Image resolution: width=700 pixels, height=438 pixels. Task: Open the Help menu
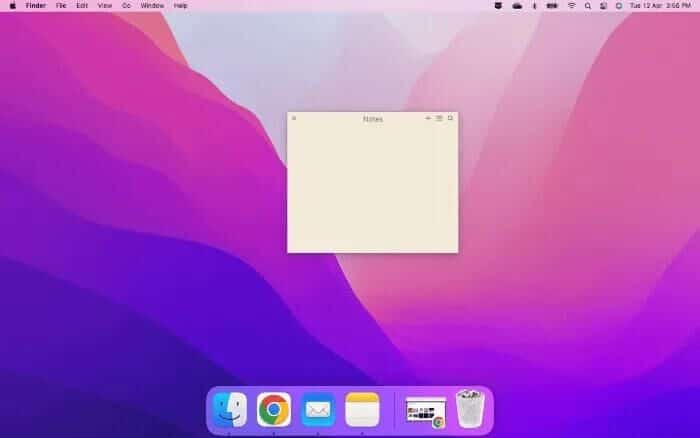(180, 6)
